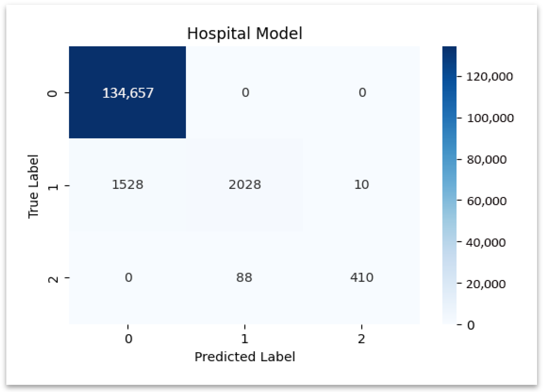Select the dark blue cell showing 134,657
This screenshot has height=392, width=544.
coord(127,92)
